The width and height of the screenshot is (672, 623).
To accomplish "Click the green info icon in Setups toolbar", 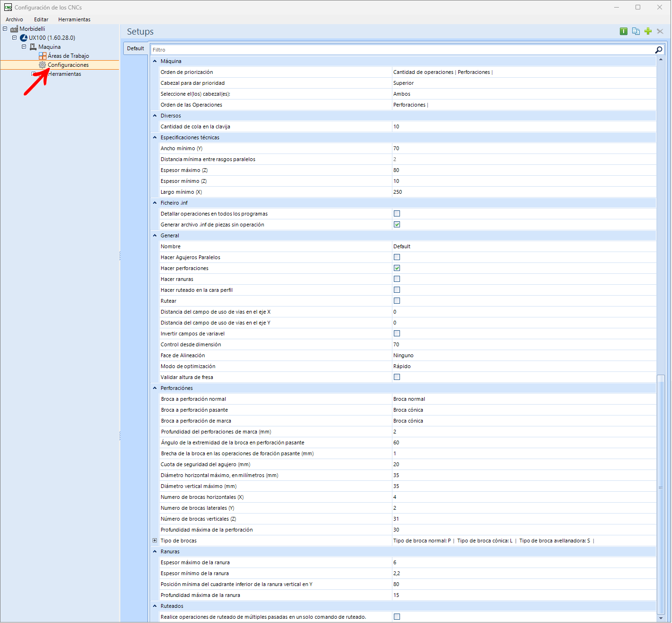I will tap(624, 31).
